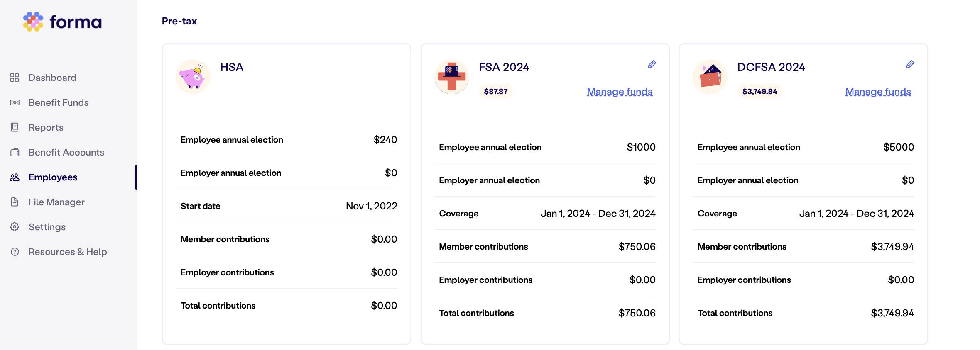Open Manage funds for FSA 2024
Viewport: 980px width, 350px height.
tap(620, 92)
